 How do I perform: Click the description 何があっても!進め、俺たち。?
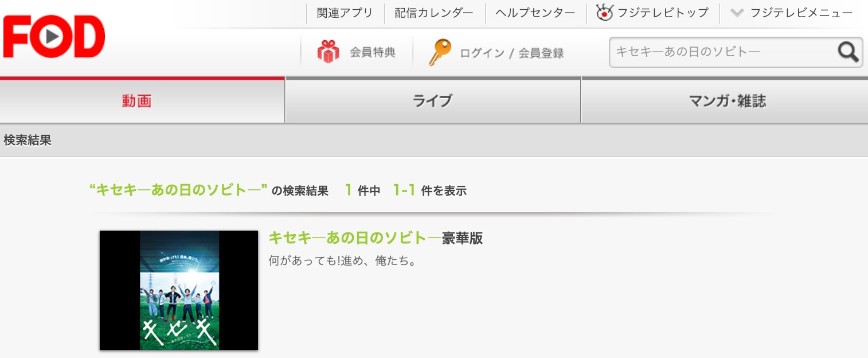point(342,260)
